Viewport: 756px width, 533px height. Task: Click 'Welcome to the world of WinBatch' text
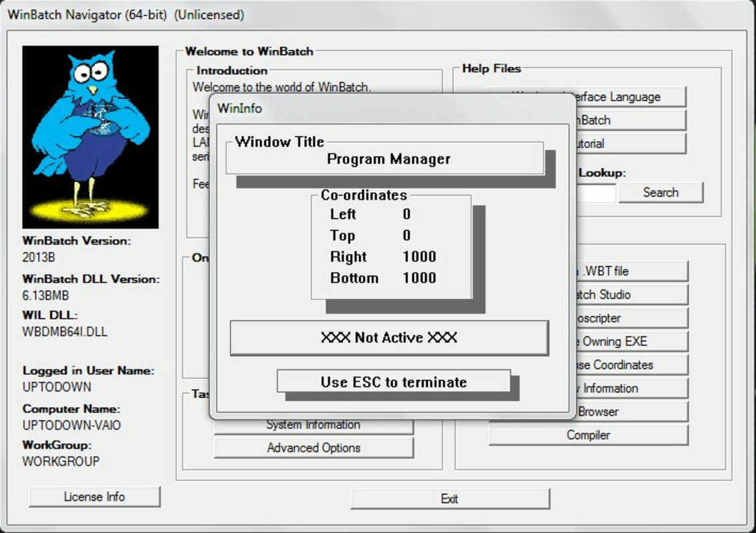coord(281,87)
